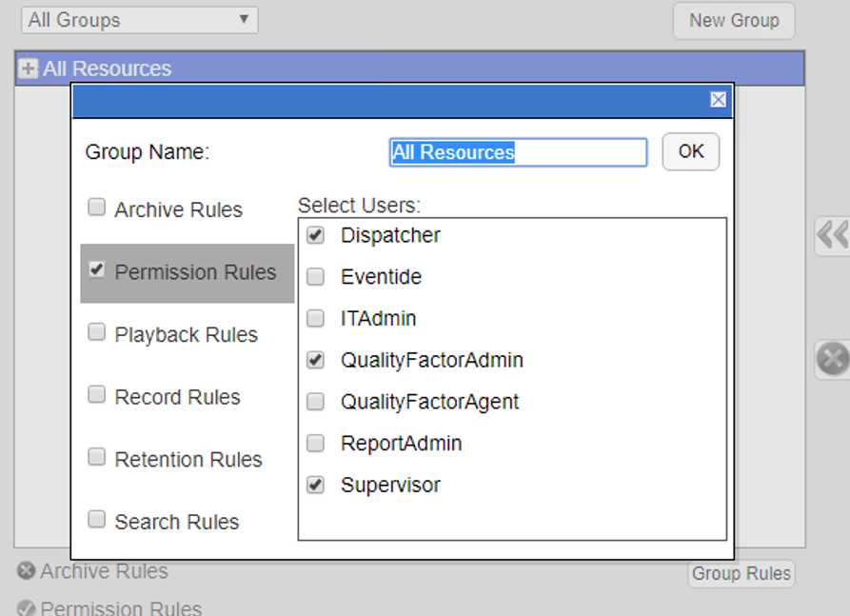Check the Retention Rules option
The image size is (850, 616).
96,456
